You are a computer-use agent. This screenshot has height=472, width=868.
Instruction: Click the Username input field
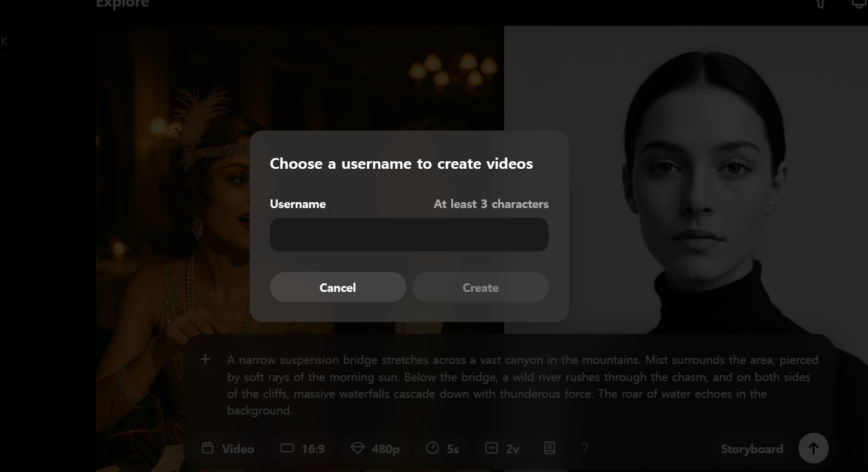click(x=409, y=234)
